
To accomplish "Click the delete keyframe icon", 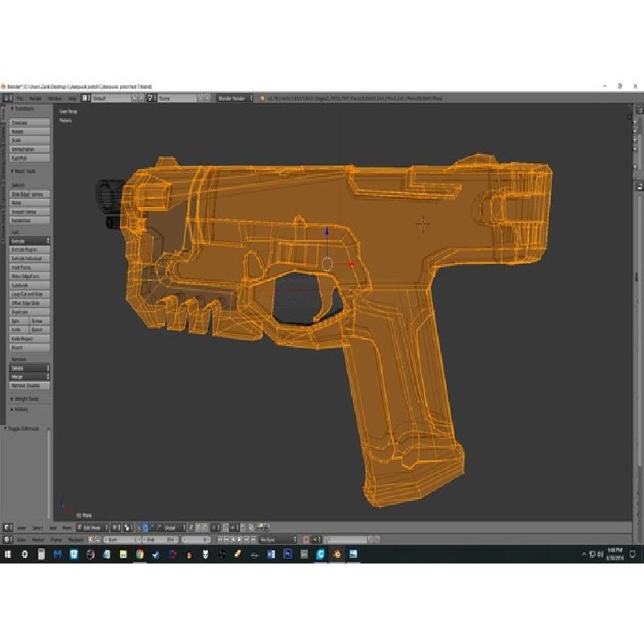I will (377, 539).
